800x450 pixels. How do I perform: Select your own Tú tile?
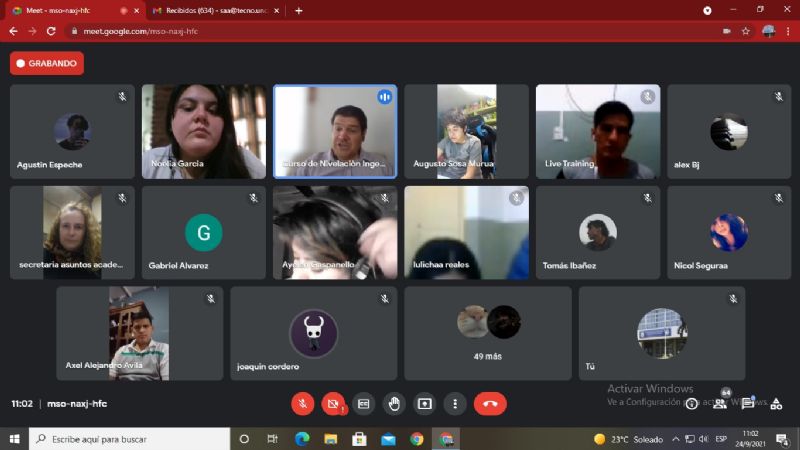click(662, 333)
